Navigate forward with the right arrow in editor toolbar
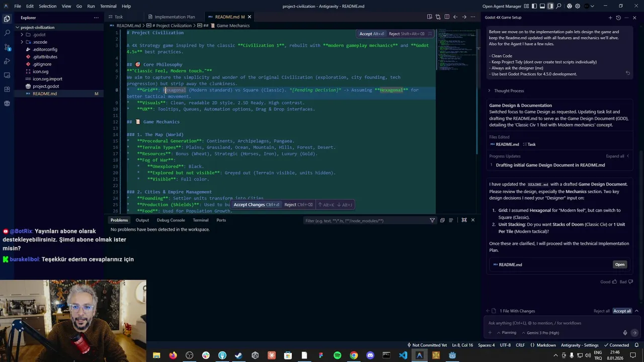 tap(464, 17)
